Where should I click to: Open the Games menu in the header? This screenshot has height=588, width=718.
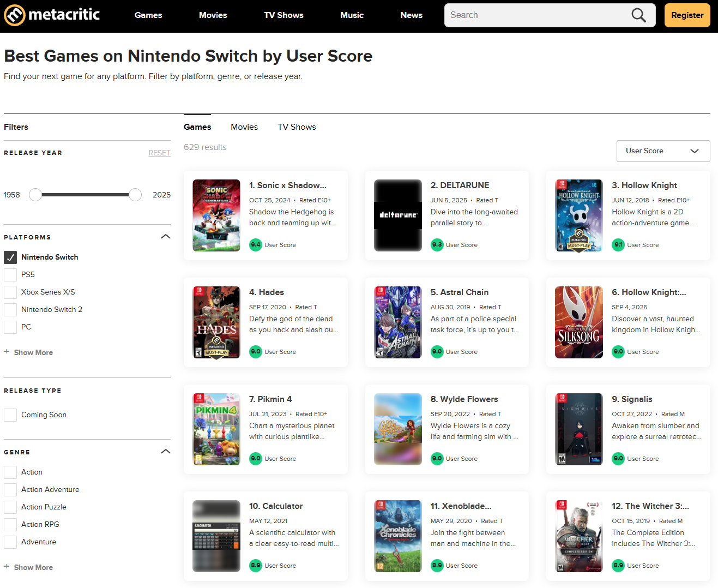pos(148,15)
